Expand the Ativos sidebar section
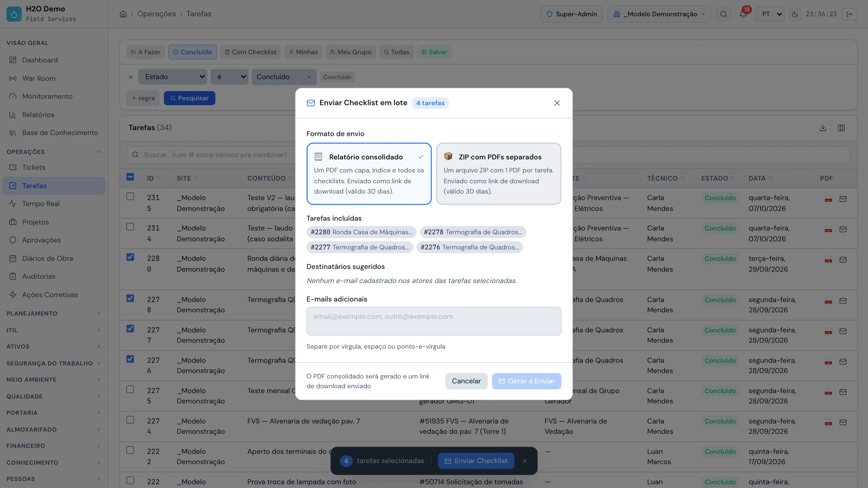Image resolution: width=868 pixels, height=488 pixels. click(54, 346)
